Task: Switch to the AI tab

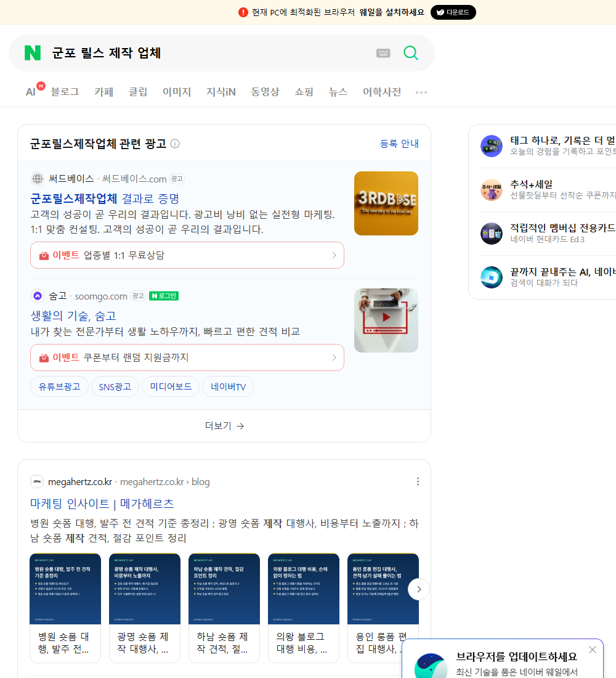Action: pyautogui.click(x=31, y=92)
